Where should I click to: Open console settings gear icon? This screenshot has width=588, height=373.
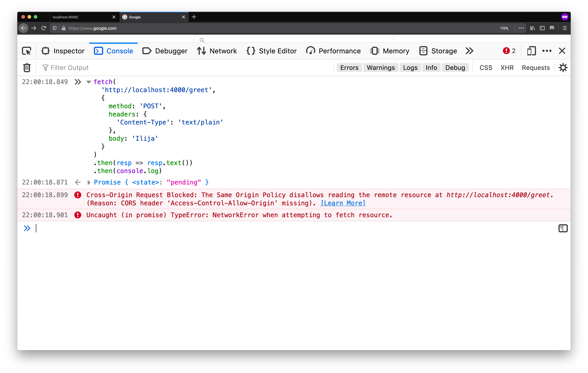coord(563,68)
